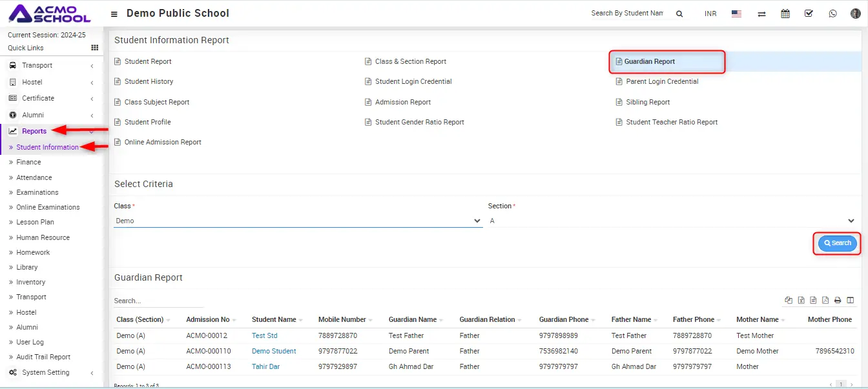The height and width of the screenshot is (389, 868).
Task: Open the Section dropdown showing A
Action: (x=672, y=221)
